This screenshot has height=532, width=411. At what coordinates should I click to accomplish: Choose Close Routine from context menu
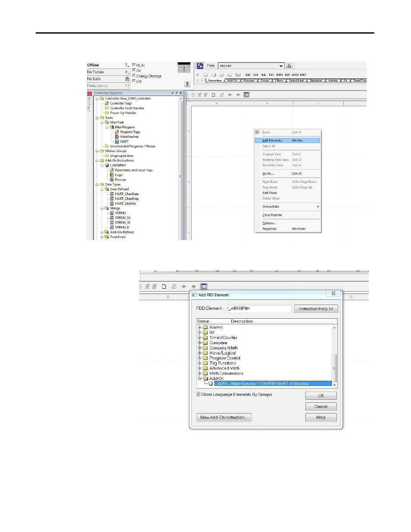click(287, 215)
